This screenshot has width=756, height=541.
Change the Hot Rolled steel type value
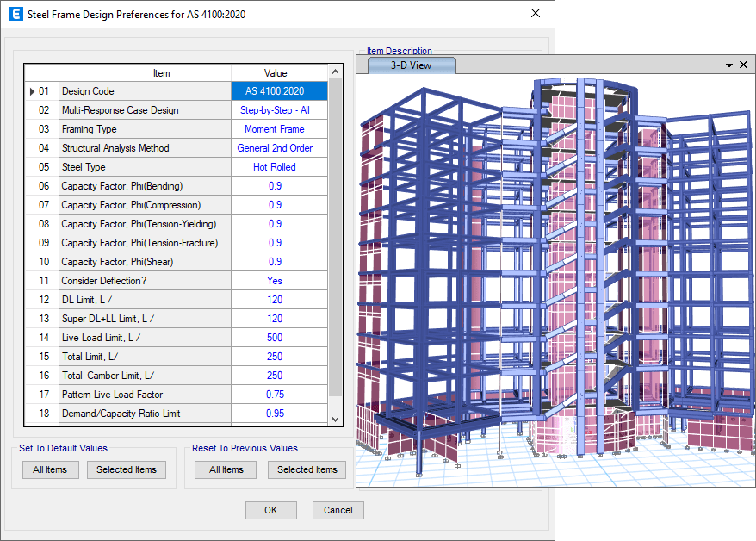(x=279, y=167)
